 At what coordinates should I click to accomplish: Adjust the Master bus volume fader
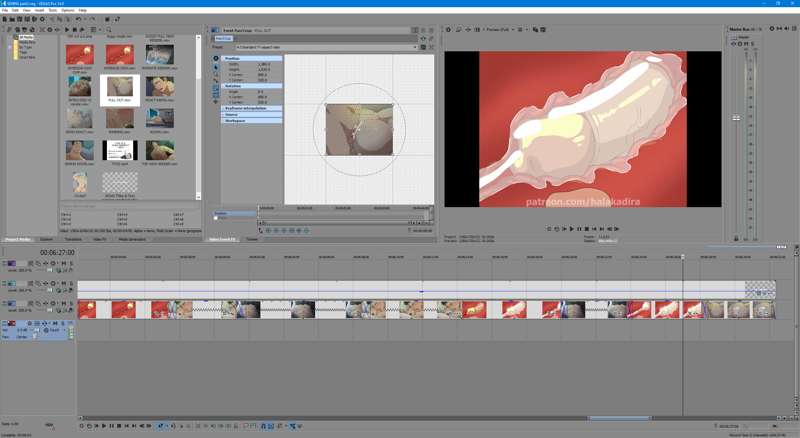click(736, 118)
